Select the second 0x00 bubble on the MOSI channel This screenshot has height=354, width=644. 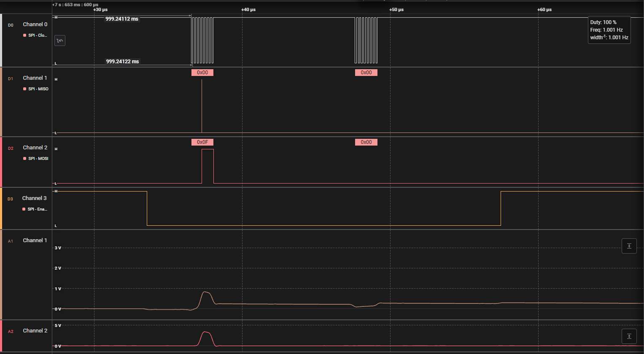[x=366, y=142]
